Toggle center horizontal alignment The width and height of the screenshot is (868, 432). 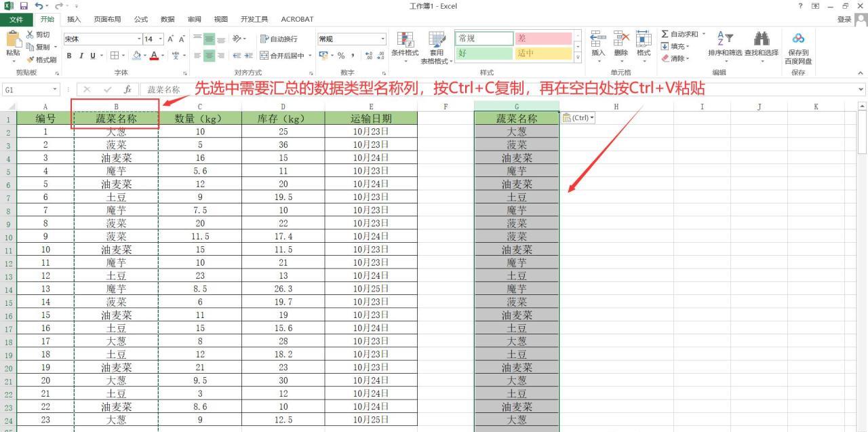pos(210,56)
